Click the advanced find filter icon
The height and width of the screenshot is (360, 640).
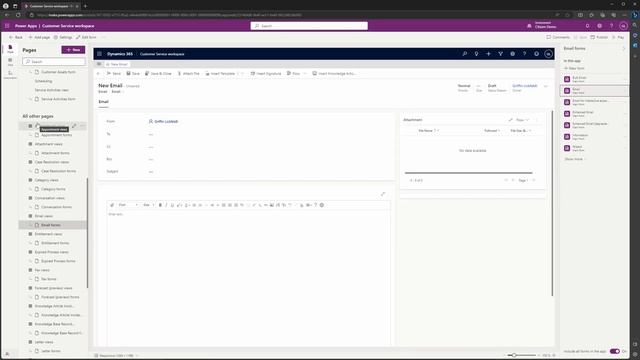point(500,54)
